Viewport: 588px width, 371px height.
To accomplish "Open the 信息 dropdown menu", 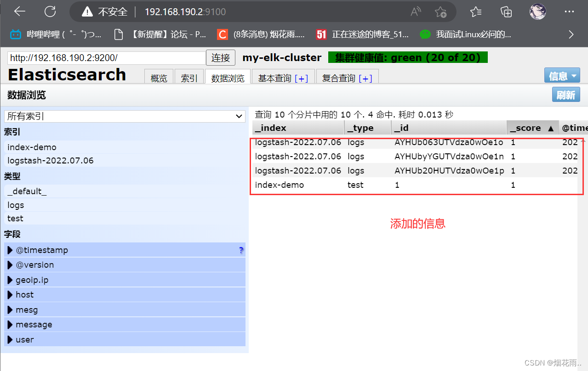I will [x=562, y=76].
